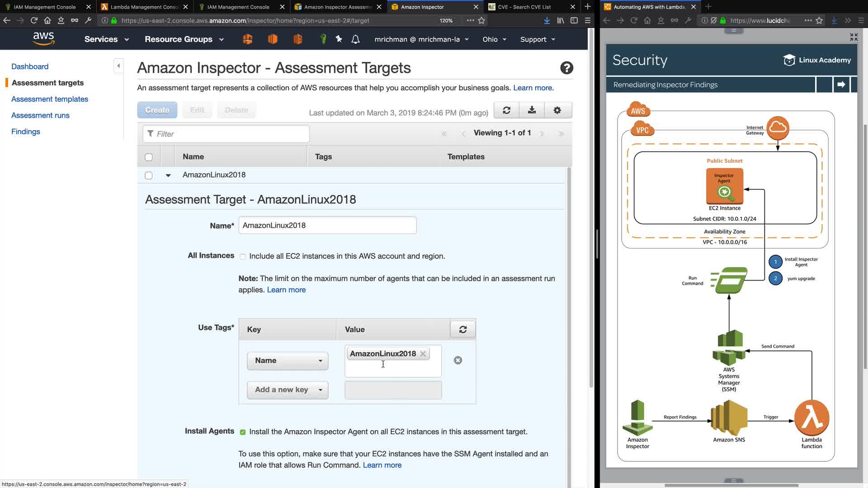Remove the Name tag row with X icon
Screen dimensions: 868x488
(x=458, y=360)
